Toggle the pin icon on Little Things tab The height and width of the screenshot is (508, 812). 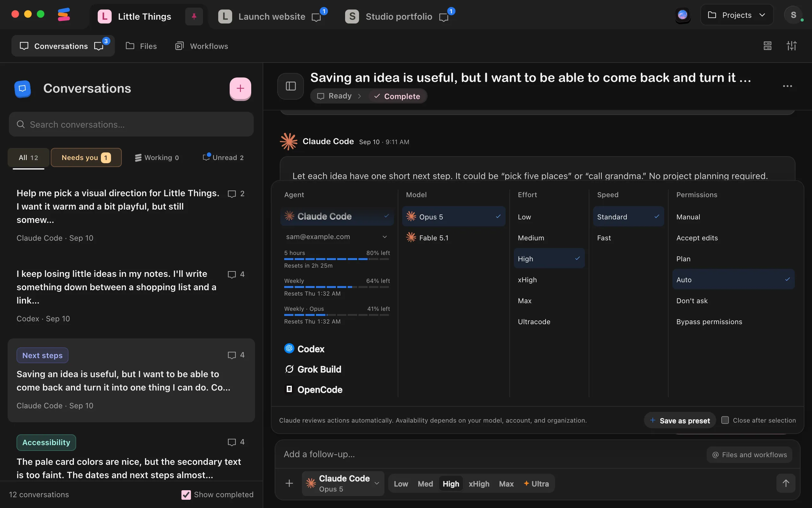pyautogui.click(x=194, y=16)
